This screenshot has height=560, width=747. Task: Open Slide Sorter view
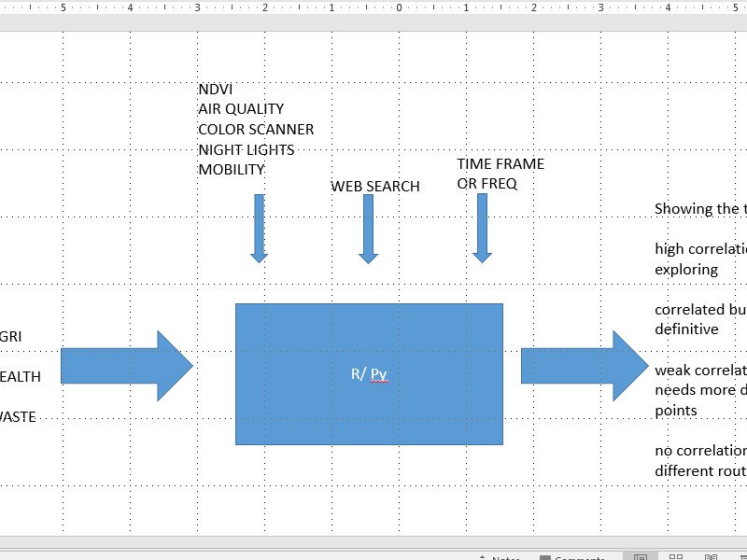674,554
